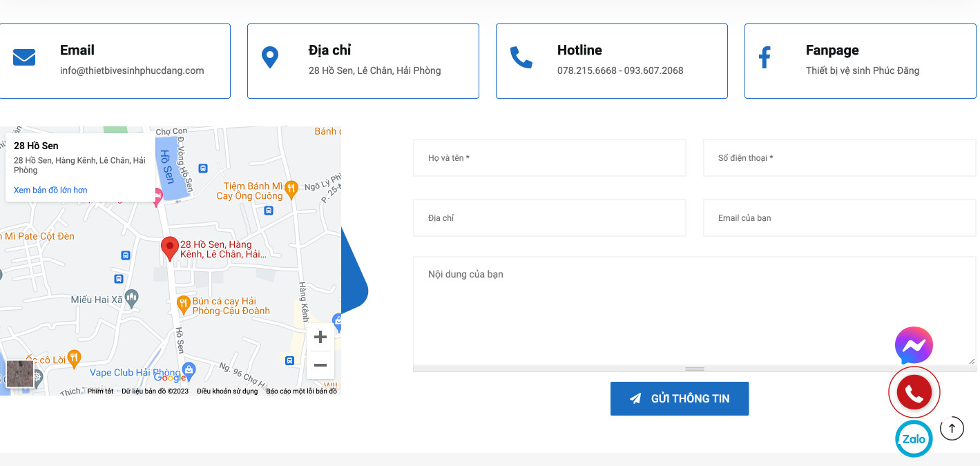
Task: Click the phone handset icon next to Hotline
Action: (521, 57)
